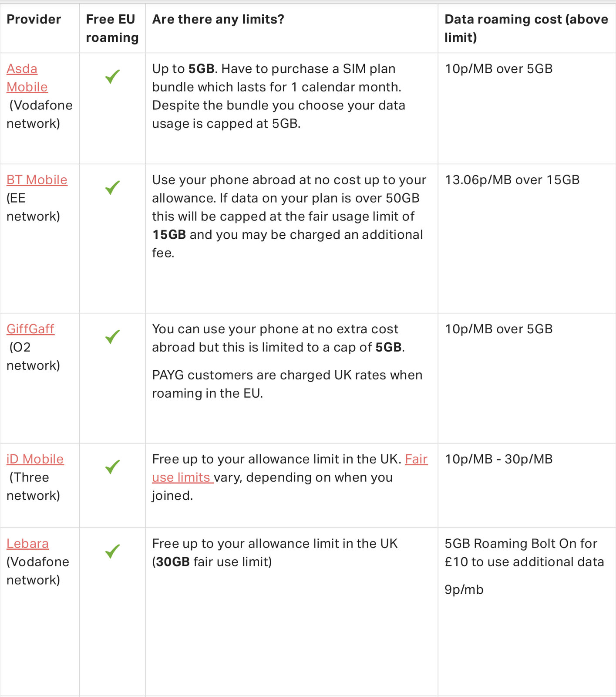616x697 pixels.
Task: Open the Asda Mobile provider link
Action: (27, 78)
